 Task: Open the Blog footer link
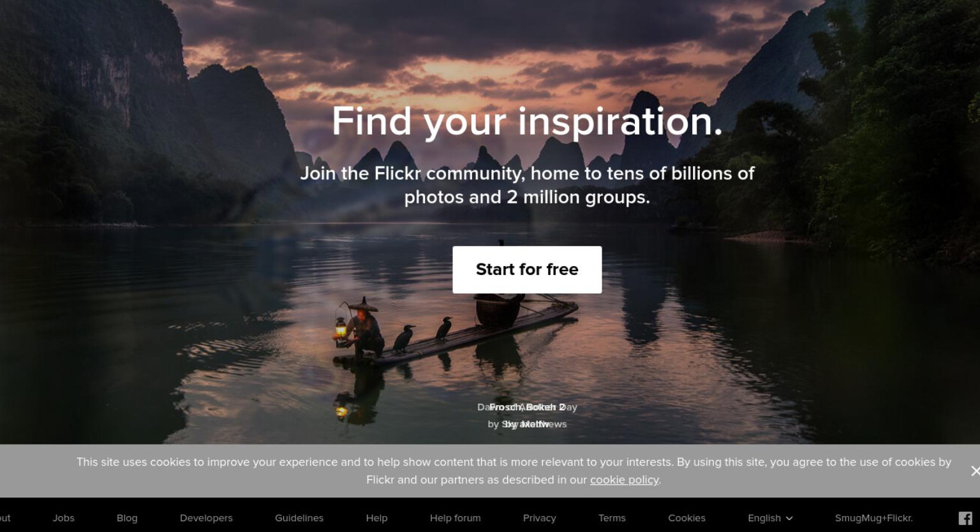tap(127, 518)
